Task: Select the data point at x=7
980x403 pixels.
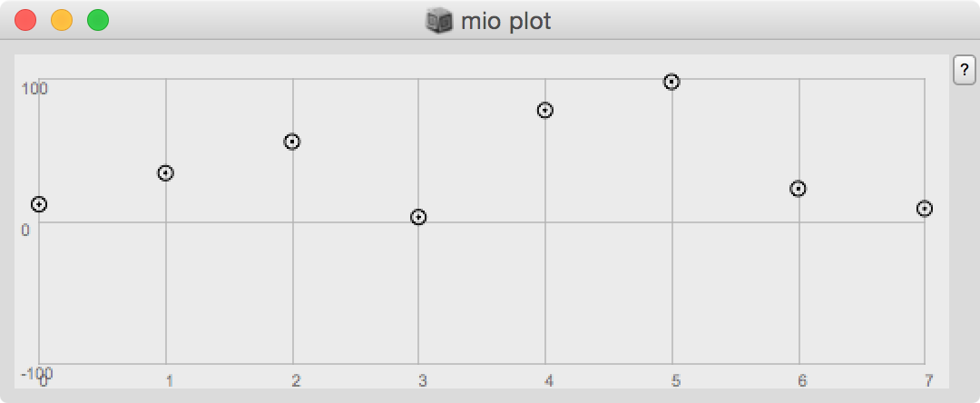Action: 925,209
